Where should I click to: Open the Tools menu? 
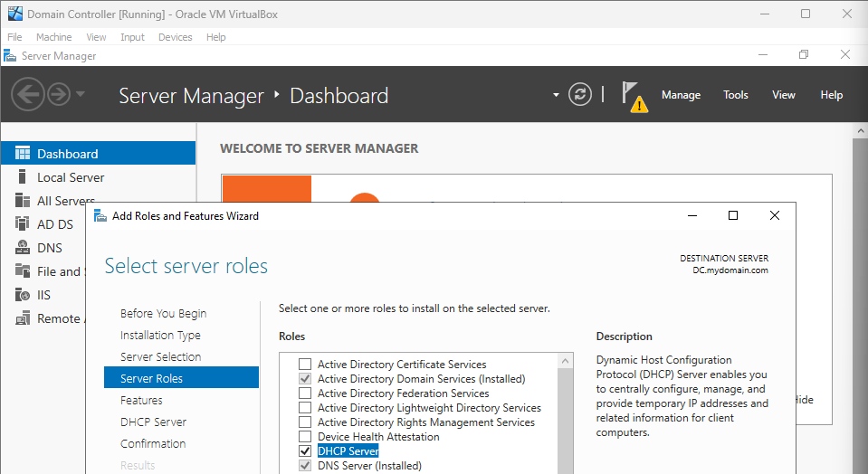[735, 95]
